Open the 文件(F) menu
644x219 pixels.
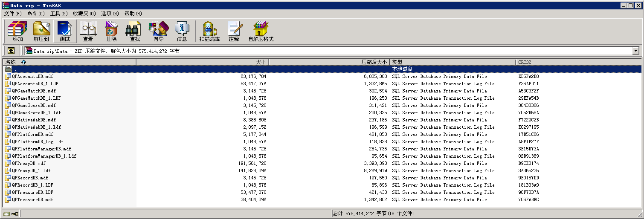pos(12,14)
